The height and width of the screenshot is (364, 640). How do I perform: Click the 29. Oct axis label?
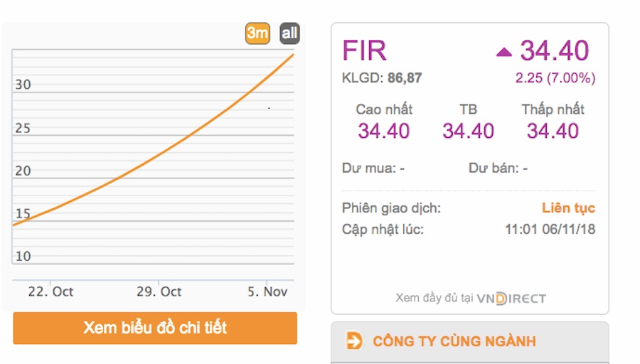click(159, 291)
